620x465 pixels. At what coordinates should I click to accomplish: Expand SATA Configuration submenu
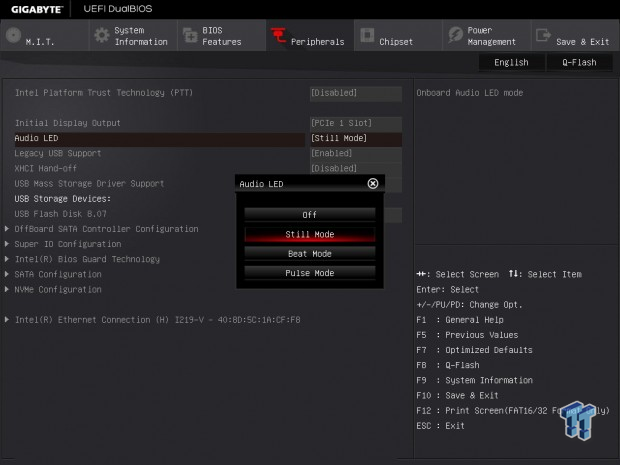(58, 274)
